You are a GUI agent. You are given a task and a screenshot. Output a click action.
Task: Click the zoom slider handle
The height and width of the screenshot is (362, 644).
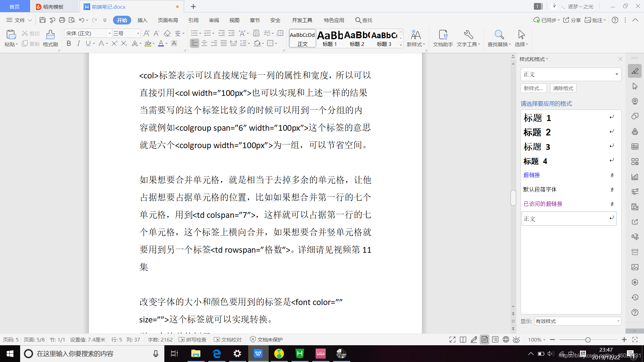tap(588, 340)
